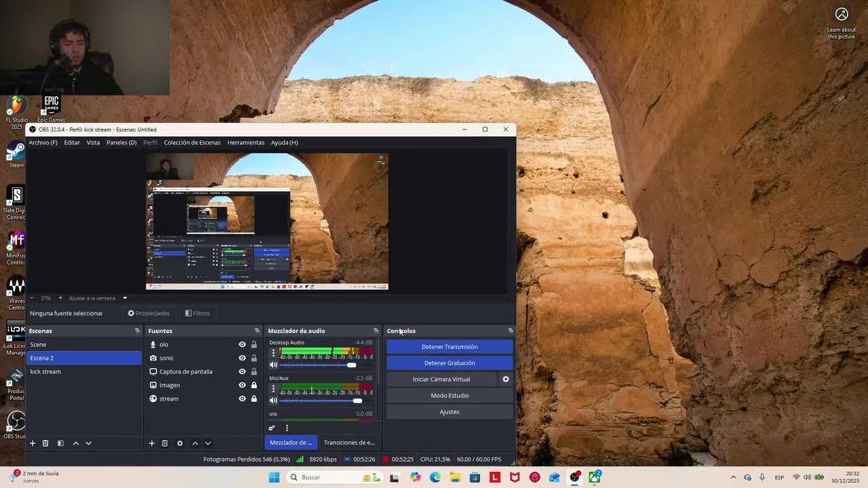Show hidden system tray icons chevron
Image resolution: width=868 pixels, height=488 pixels.
(733, 477)
